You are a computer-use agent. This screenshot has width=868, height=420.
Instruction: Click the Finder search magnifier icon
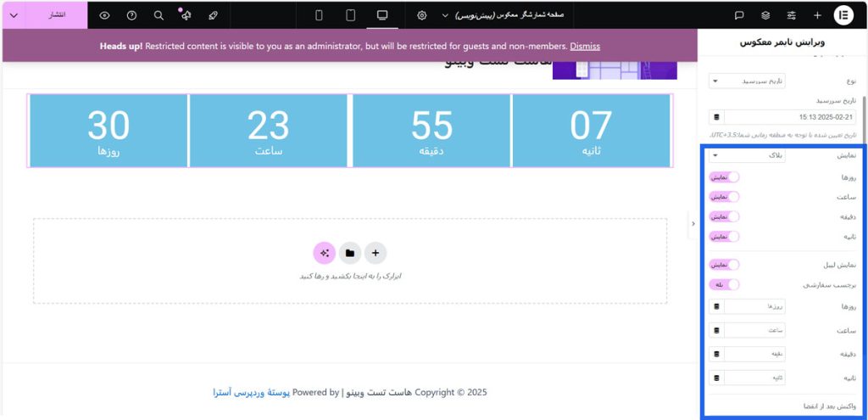tap(159, 15)
